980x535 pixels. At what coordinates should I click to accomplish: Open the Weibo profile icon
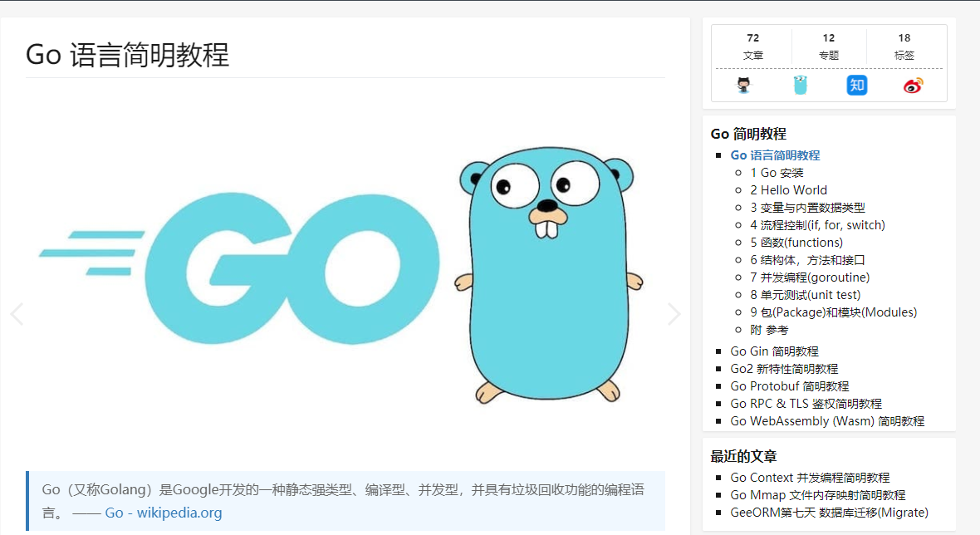(x=912, y=85)
